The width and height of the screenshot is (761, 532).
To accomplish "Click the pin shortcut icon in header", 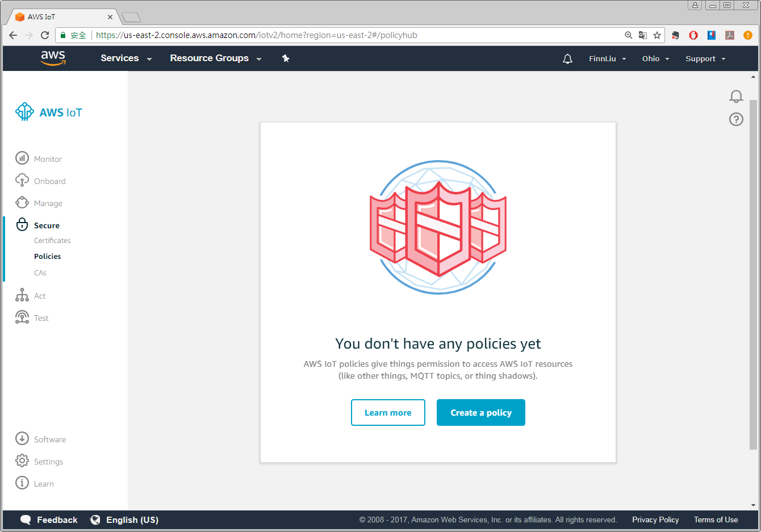I will pos(286,58).
